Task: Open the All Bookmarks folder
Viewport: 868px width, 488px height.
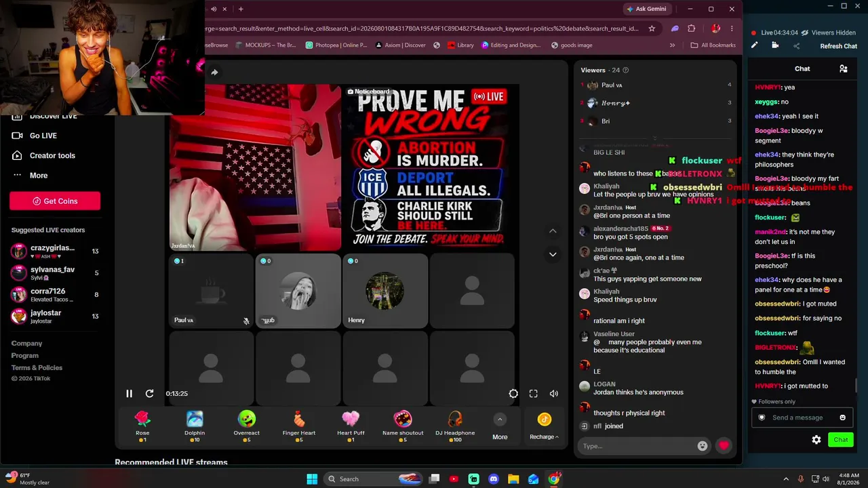Action: [x=713, y=45]
